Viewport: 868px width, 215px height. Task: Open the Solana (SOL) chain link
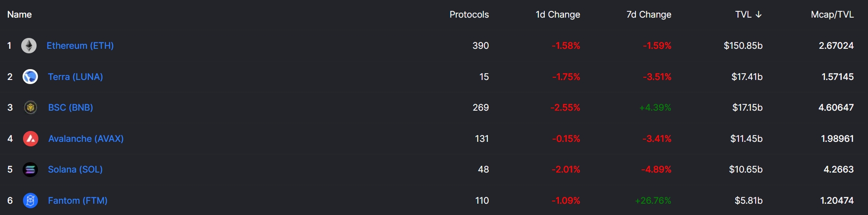coord(75,169)
